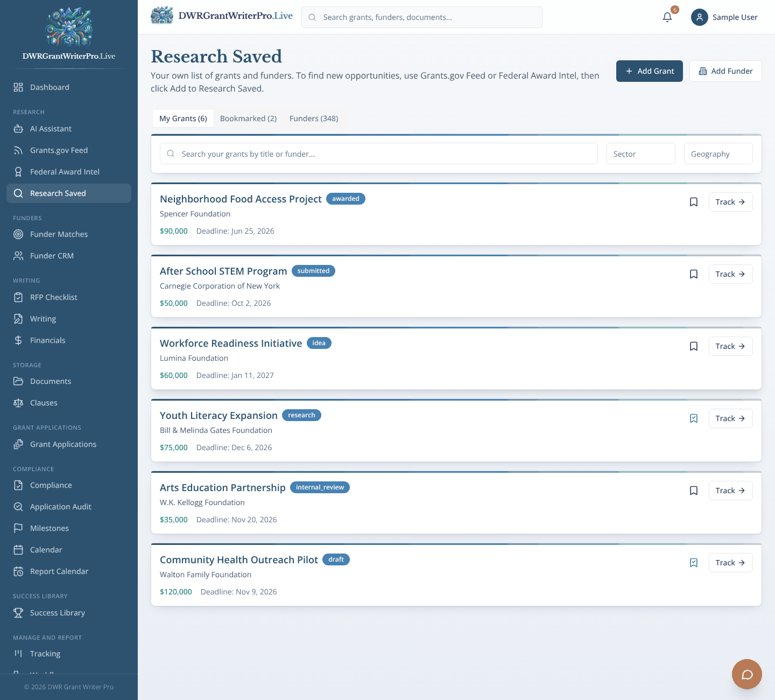
Task: Focus the global search grants, funders field
Action: coord(422,17)
